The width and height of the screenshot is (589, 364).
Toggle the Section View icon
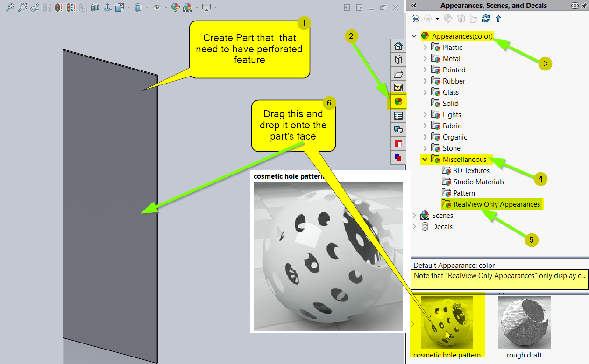(x=95, y=7)
